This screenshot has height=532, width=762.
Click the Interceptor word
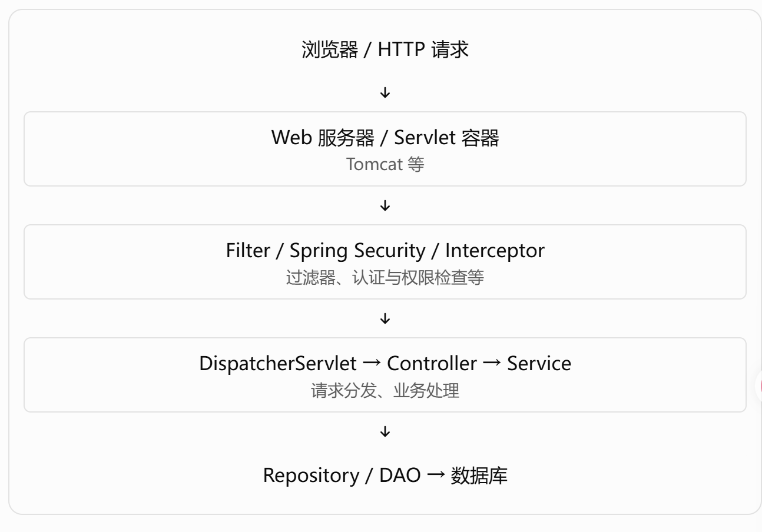pos(495,251)
